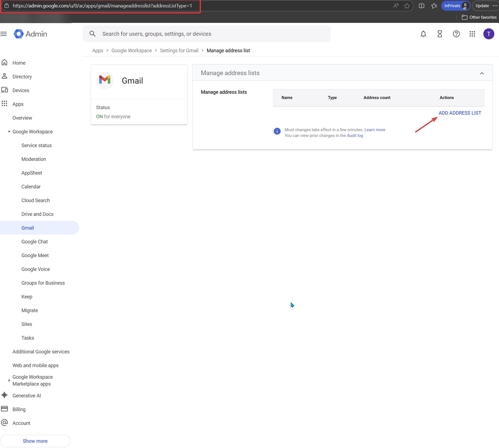Open the Learn more link
499x448 pixels.
pyautogui.click(x=375, y=130)
